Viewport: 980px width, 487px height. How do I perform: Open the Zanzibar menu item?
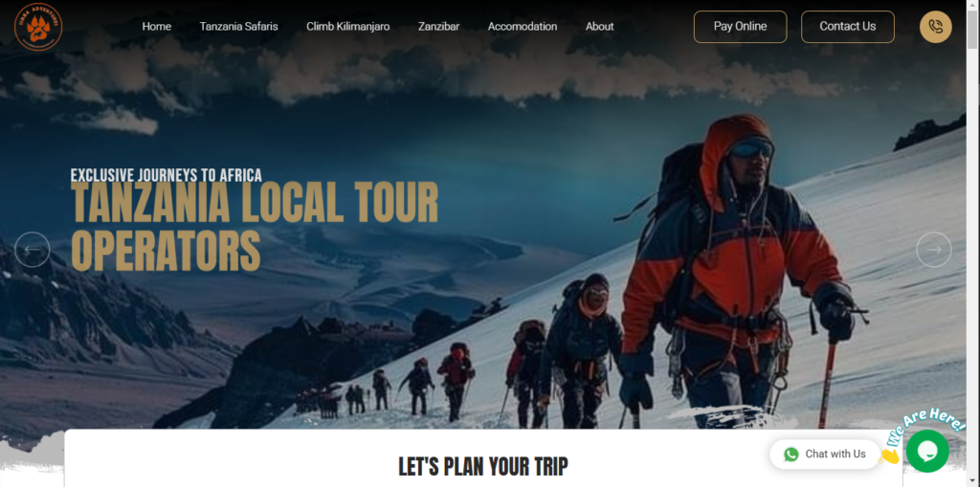pos(438,26)
